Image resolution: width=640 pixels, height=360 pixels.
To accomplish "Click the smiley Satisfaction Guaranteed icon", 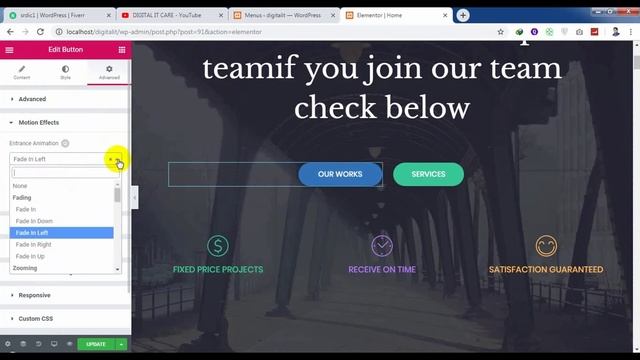I will [546, 246].
